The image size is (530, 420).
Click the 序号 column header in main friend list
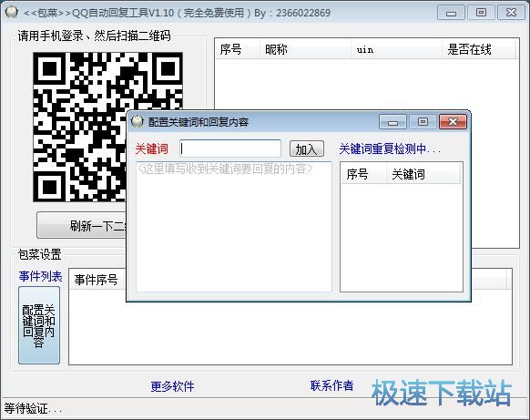pos(238,49)
